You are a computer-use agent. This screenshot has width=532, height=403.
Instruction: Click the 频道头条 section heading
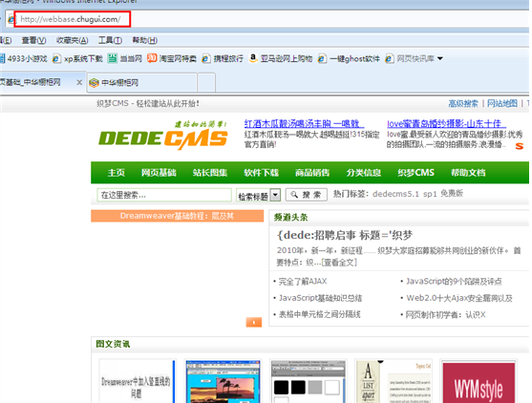291,218
